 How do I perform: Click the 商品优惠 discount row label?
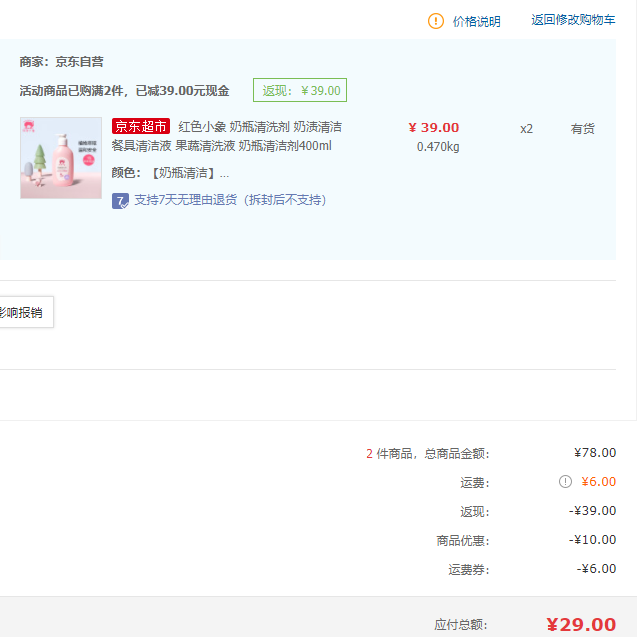tap(463, 541)
